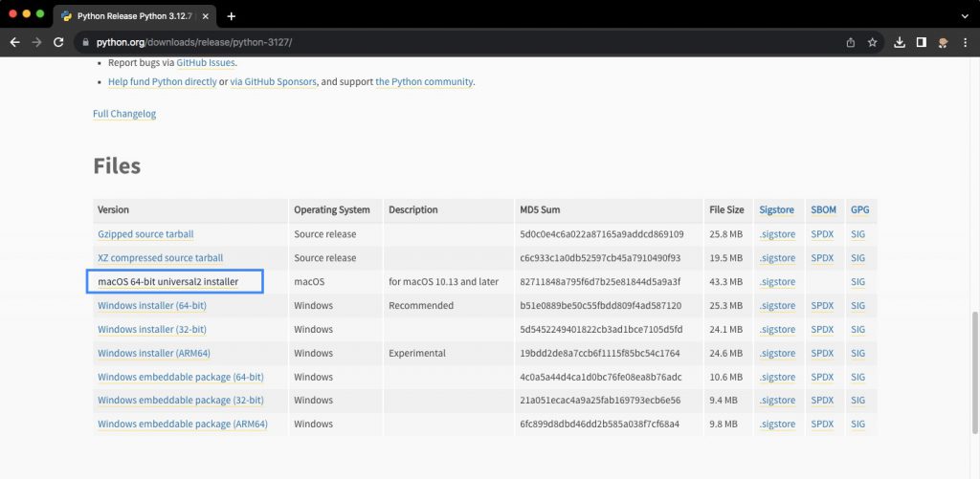Screen dimensions: 980x479
Task: Open the browser downloads icon
Action: (x=900, y=42)
